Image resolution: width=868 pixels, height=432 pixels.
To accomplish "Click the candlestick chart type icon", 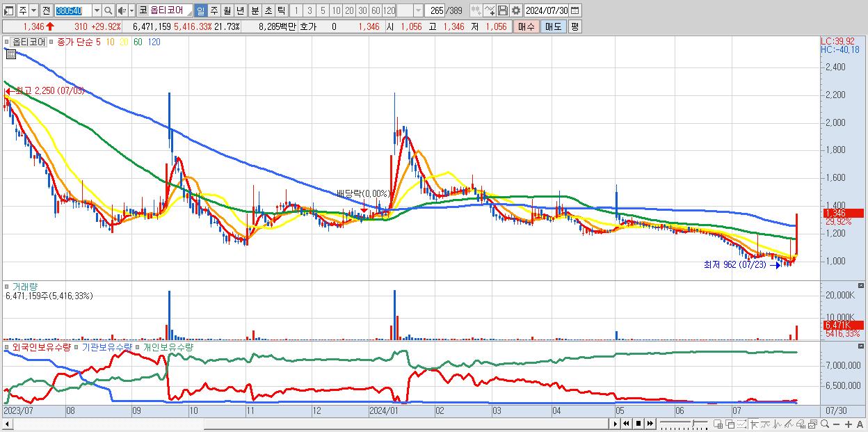I will pyautogui.click(x=476, y=10).
